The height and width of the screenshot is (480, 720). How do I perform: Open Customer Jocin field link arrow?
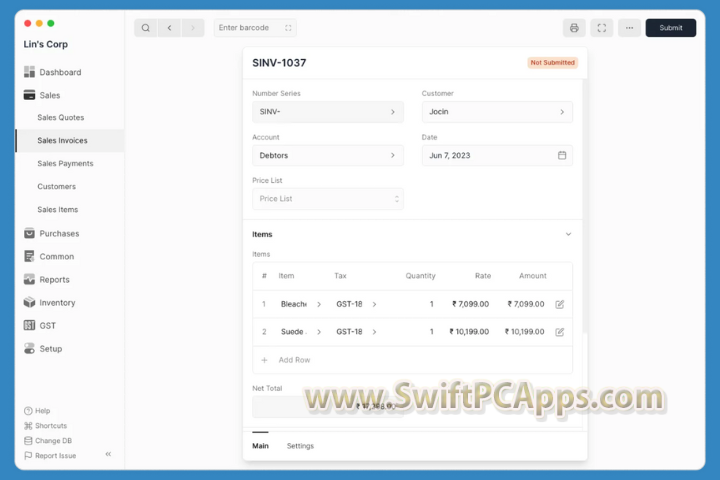pos(562,112)
